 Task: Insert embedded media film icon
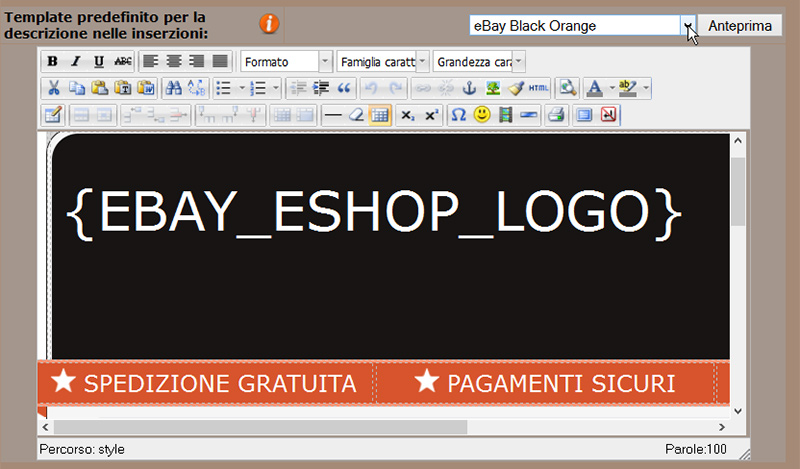[x=505, y=115]
